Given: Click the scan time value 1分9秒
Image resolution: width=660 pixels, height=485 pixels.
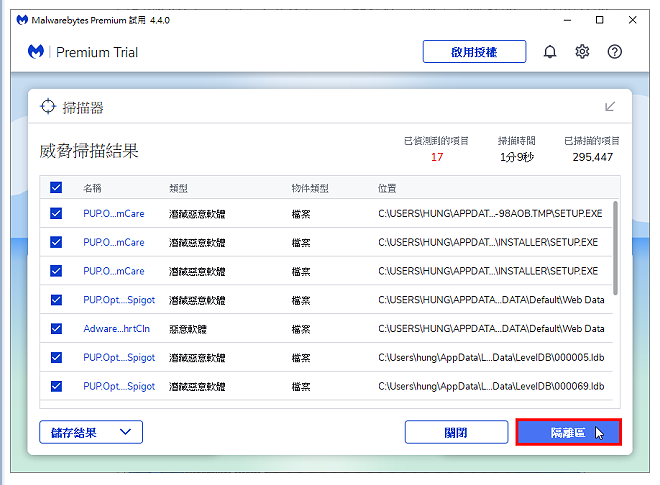Looking at the screenshot, I should pyautogui.click(x=516, y=157).
